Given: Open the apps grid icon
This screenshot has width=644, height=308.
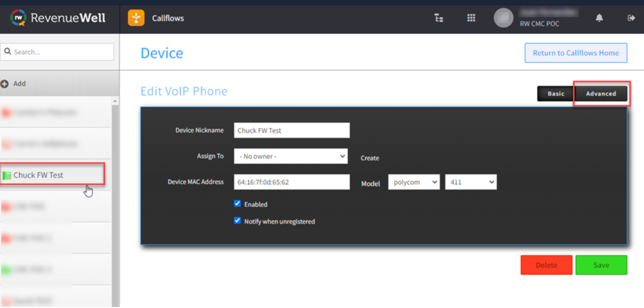Looking at the screenshot, I should (x=471, y=18).
